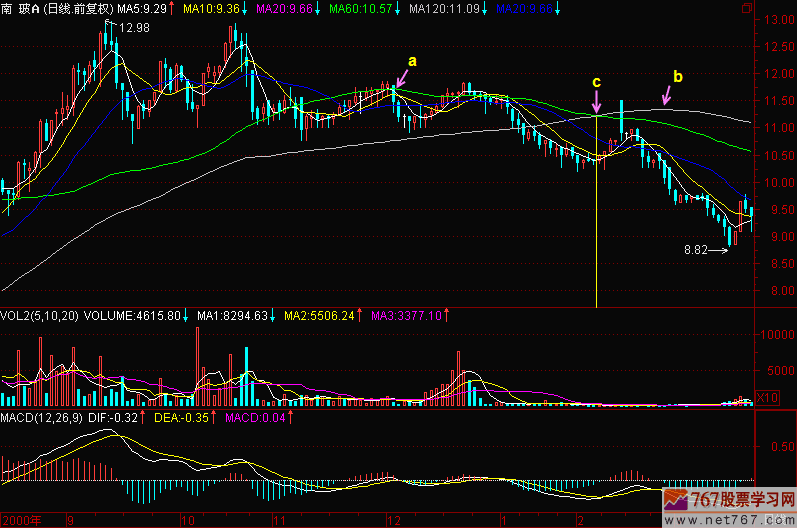
Task: Click the pink arrow marker labeled b
Action: [x=667, y=94]
